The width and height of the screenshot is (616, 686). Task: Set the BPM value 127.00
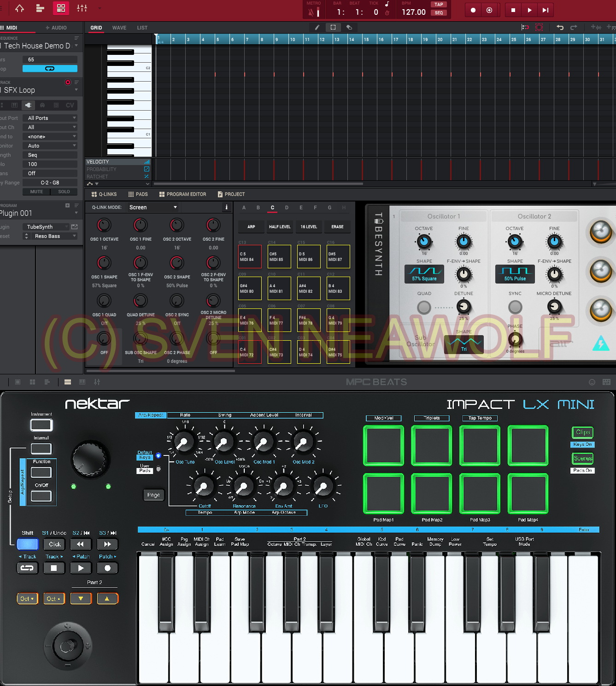413,12
